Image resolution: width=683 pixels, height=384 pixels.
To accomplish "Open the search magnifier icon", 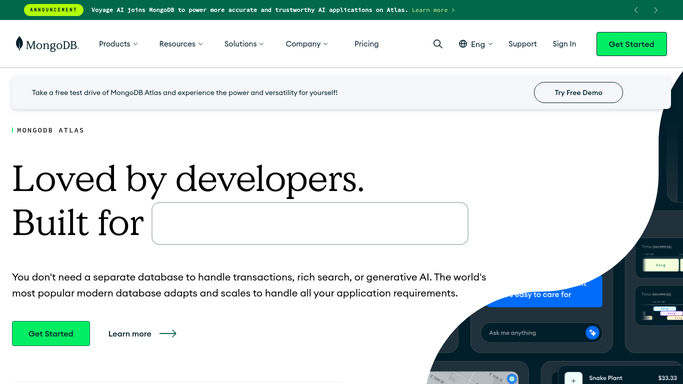I will [x=437, y=44].
